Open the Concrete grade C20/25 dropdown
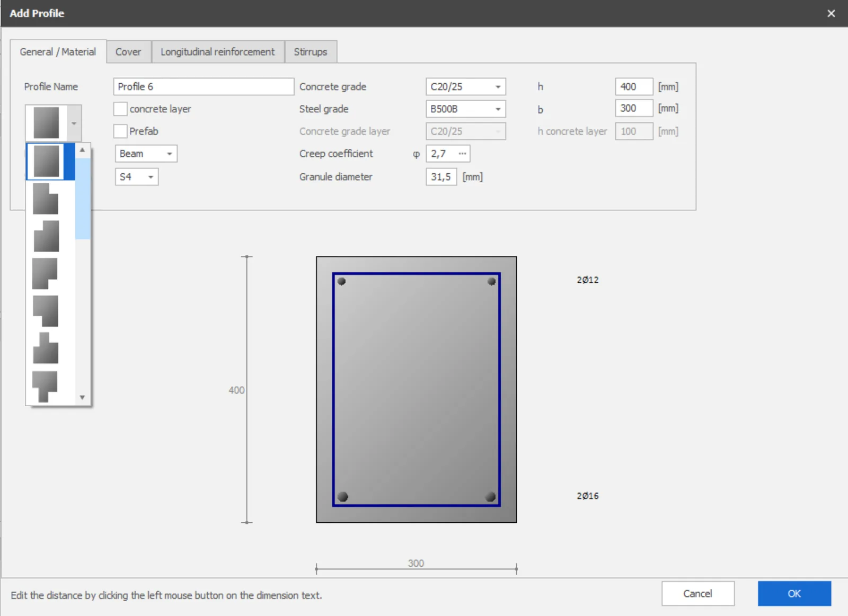Screen dimensions: 848x616 click(x=466, y=87)
